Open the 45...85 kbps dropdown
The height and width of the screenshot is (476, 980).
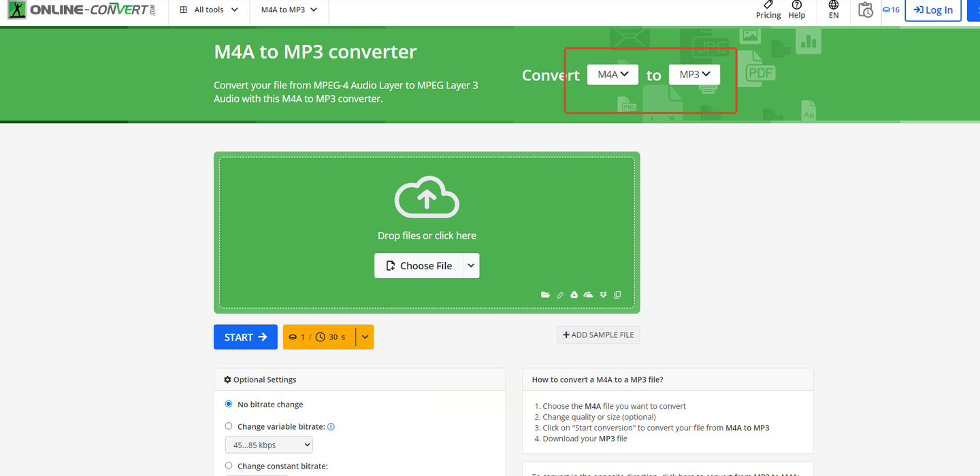tap(269, 445)
